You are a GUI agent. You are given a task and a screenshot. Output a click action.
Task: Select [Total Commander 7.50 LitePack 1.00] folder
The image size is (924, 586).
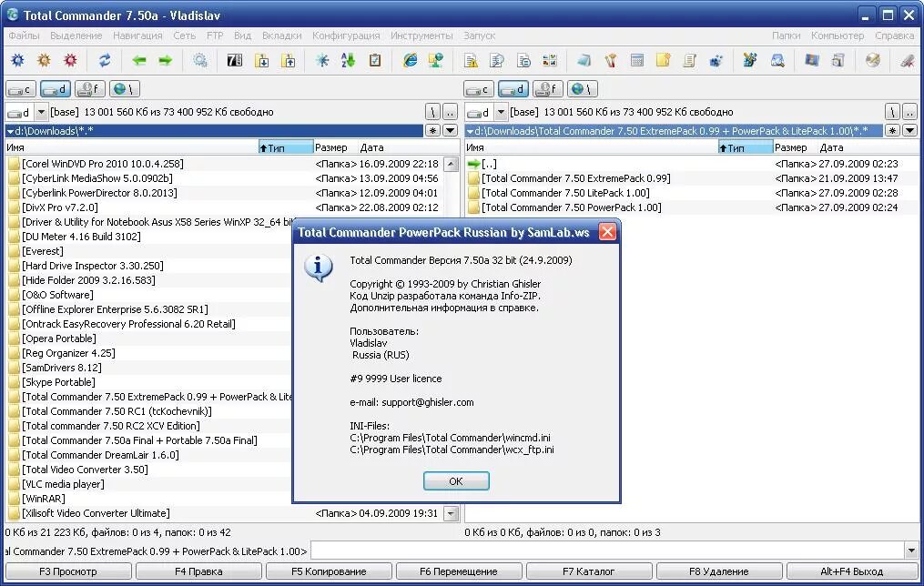[x=565, y=193]
